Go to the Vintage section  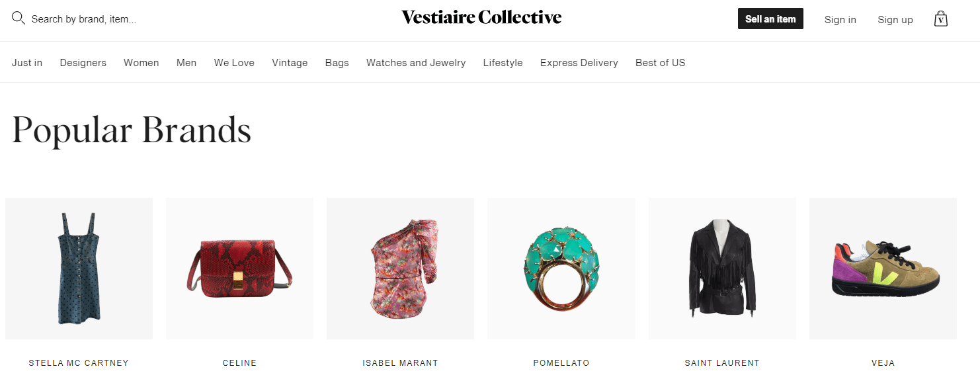point(290,62)
